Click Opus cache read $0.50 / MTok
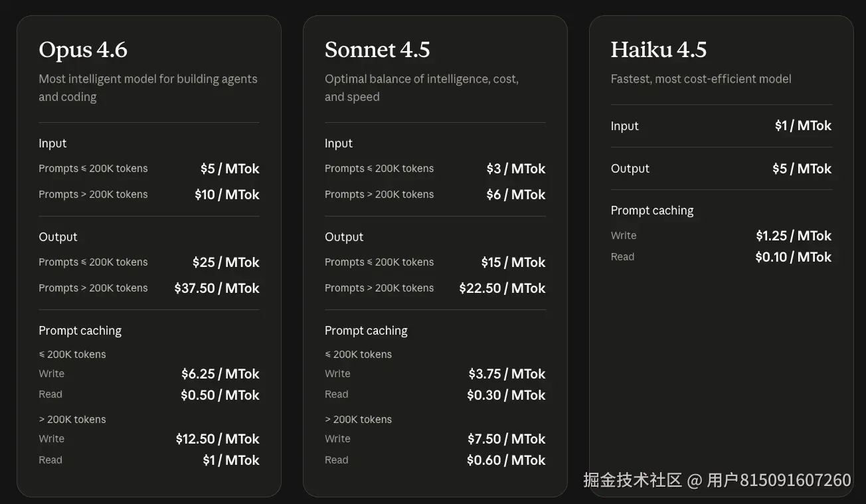The height and width of the screenshot is (504, 866). (220, 395)
